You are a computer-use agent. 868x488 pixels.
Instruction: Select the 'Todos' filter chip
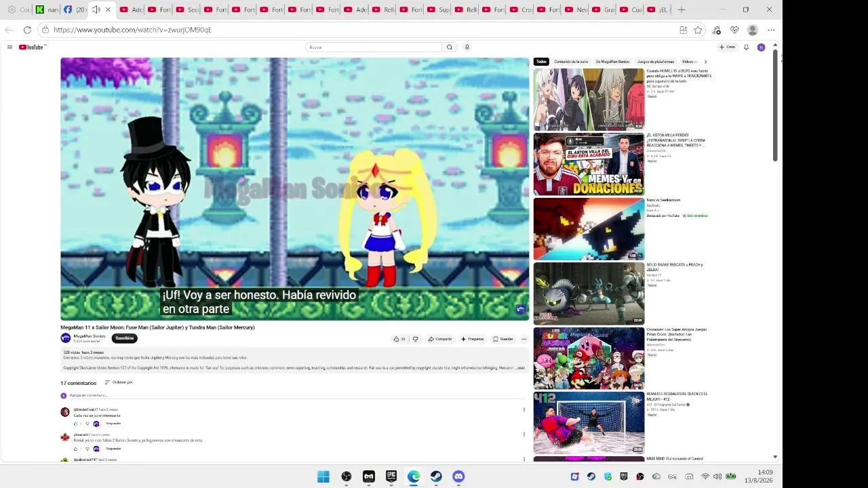point(541,62)
